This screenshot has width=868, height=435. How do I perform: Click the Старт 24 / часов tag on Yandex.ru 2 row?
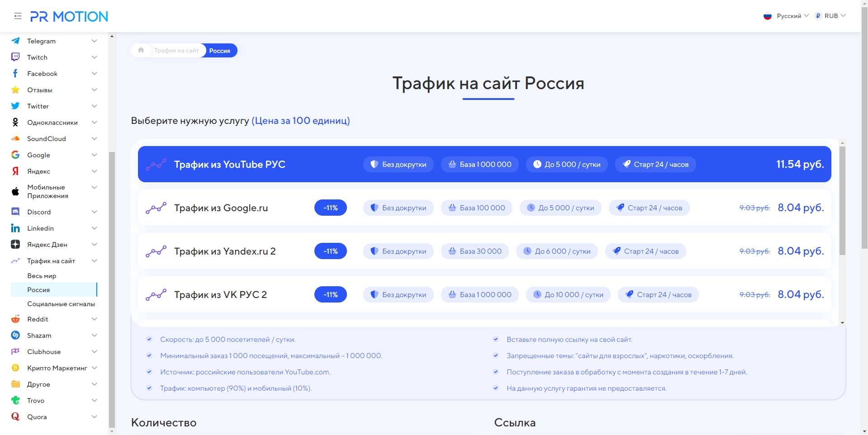645,251
